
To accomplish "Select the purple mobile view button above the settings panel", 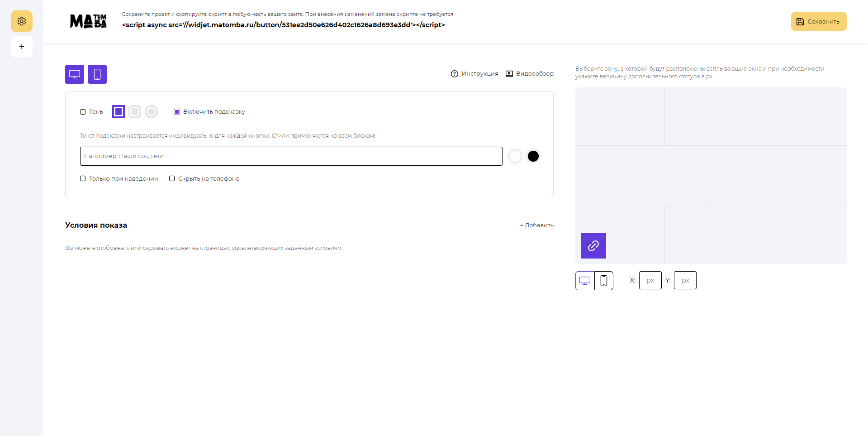I will click(x=97, y=74).
